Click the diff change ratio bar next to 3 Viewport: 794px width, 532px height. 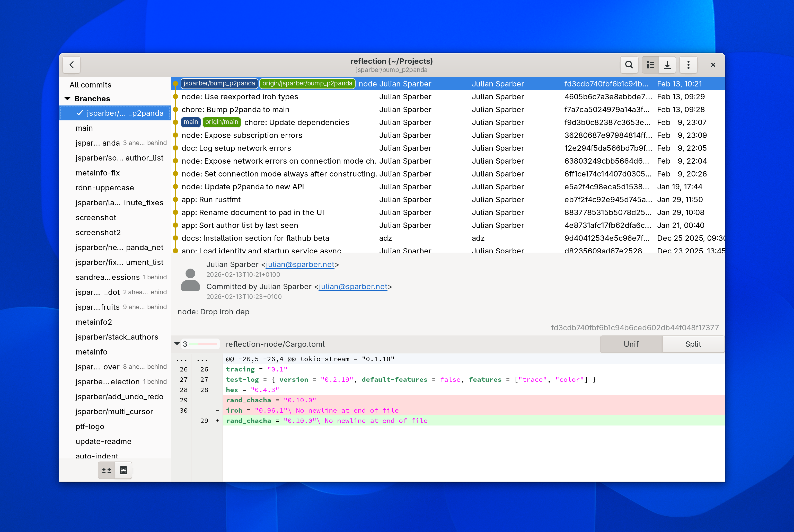pos(203,344)
